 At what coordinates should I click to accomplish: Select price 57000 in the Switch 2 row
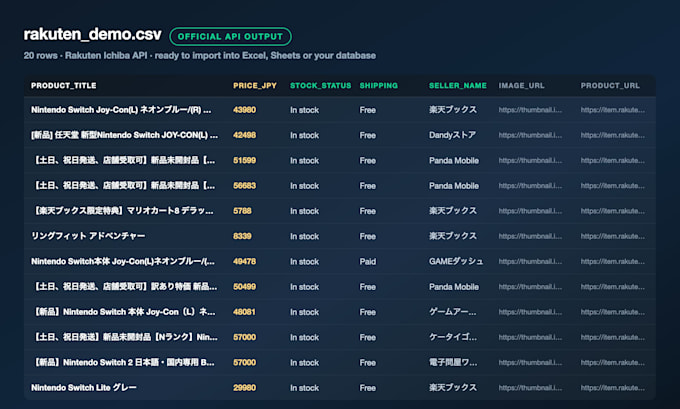click(244, 362)
